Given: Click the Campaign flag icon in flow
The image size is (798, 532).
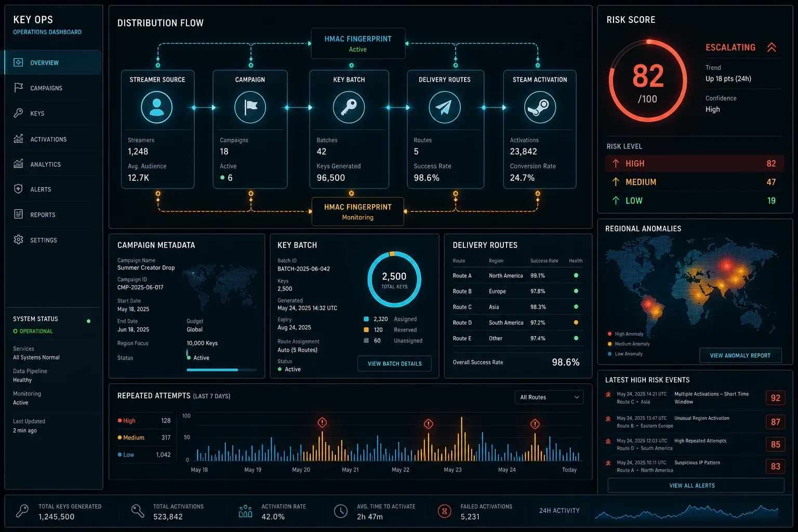Looking at the screenshot, I should coord(250,107).
